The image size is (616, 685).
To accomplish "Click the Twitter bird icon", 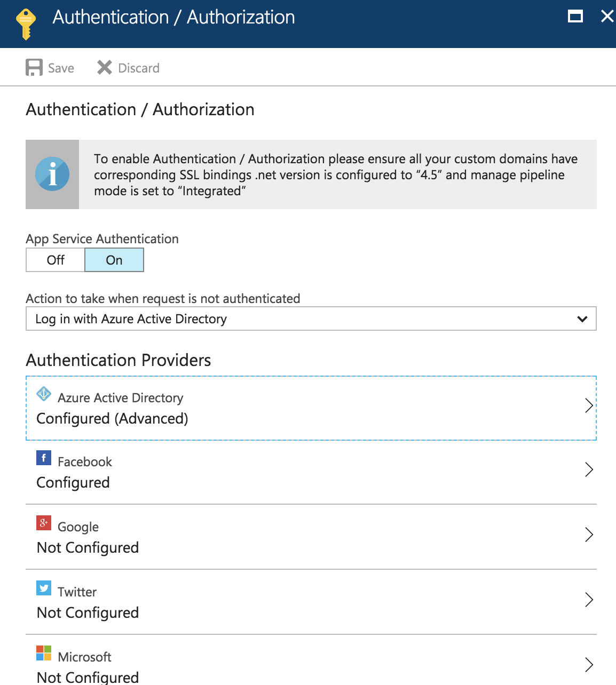I will point(44,588).
